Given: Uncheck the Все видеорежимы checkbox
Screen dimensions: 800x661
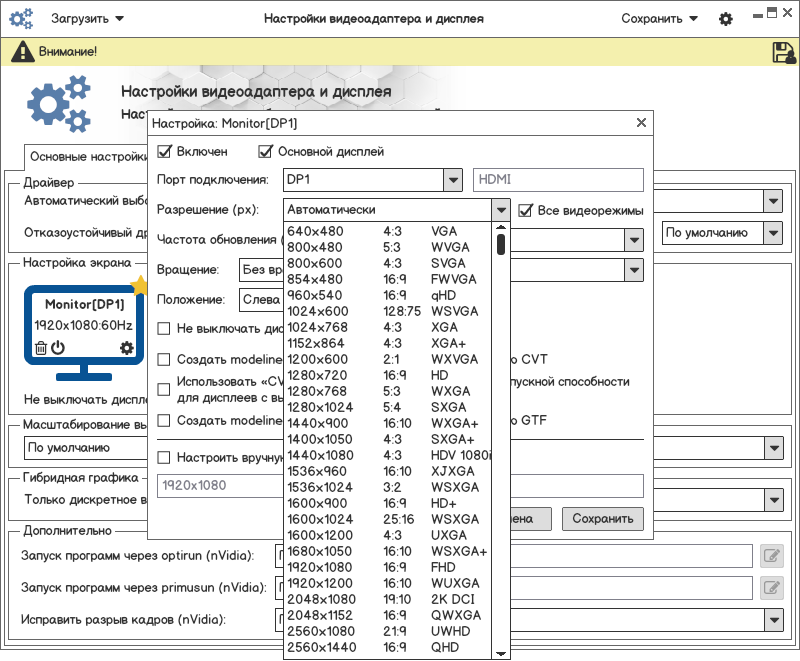Looking at the screenshot, I should tap(526, 210).
